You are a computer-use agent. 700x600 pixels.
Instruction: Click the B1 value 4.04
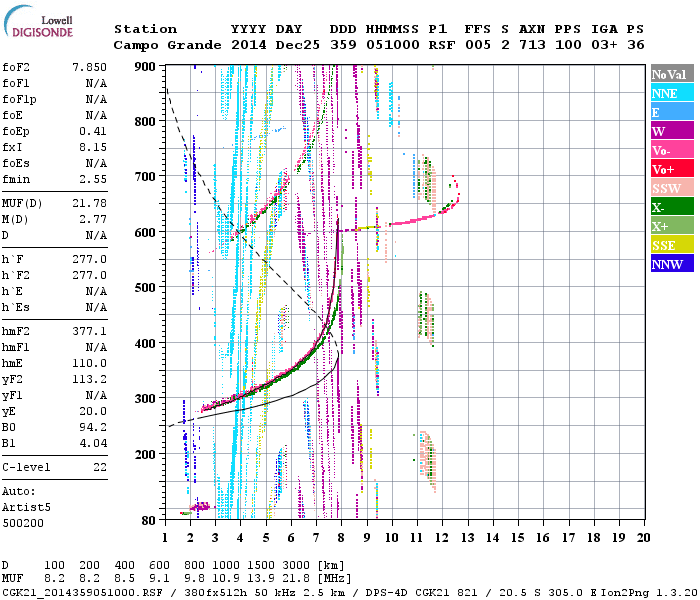point(93,443)
